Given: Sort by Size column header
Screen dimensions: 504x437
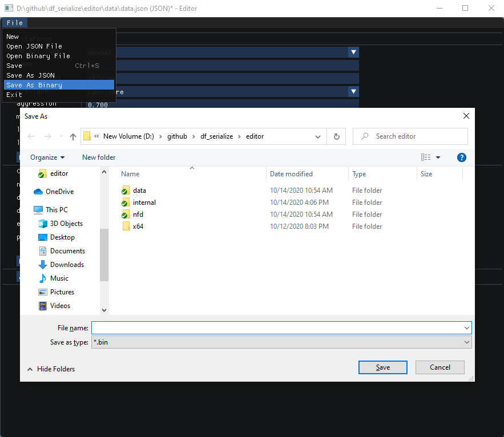Looking at the screenshot, I should [x=440, y=174].
